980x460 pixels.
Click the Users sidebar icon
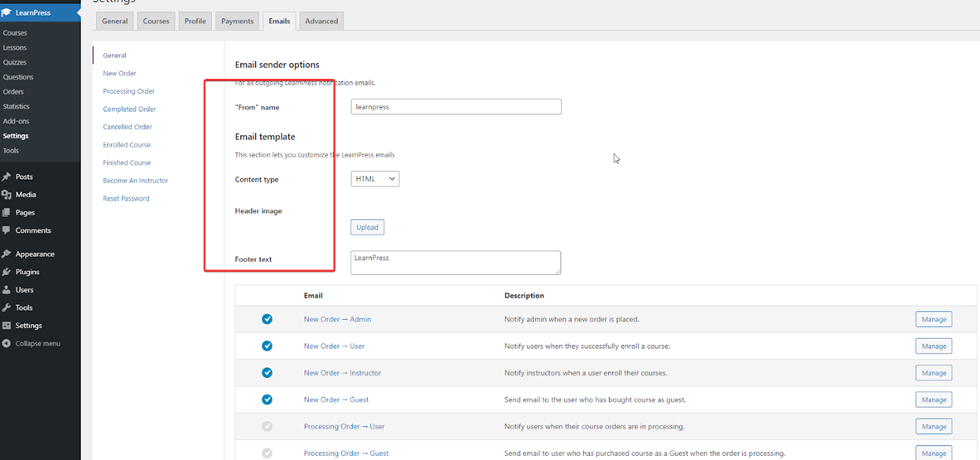tap(7, 290)
